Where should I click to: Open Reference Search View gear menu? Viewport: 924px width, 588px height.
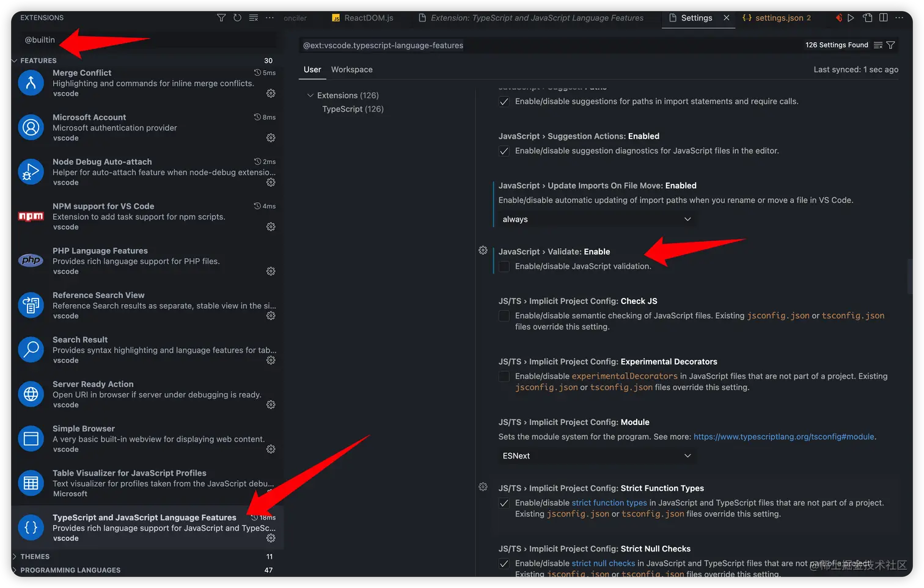tap(271, 316)
